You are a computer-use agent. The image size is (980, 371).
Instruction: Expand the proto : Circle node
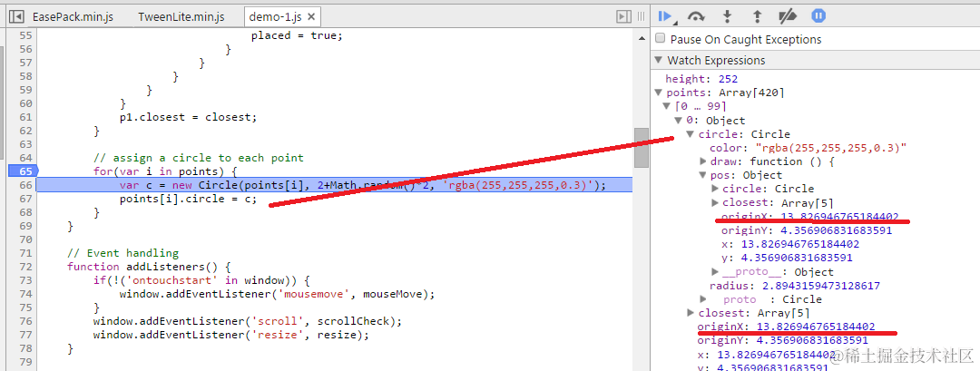pos(702,299)
